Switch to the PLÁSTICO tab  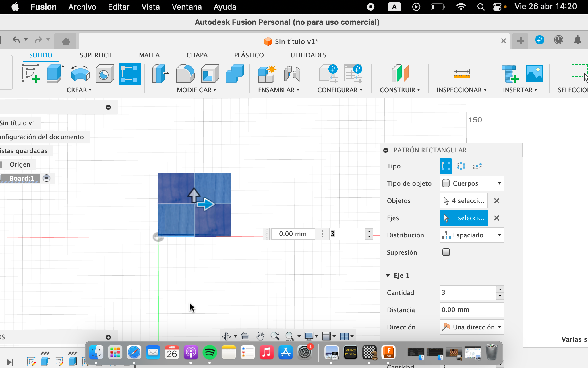249,55
